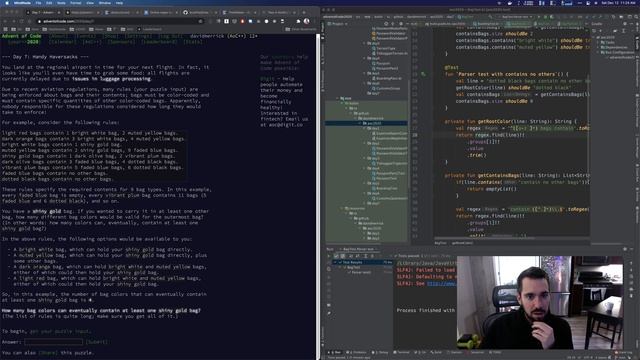Click the web page vertical scrollbar
Screen dimensions: 640x360
coord(318,196)
